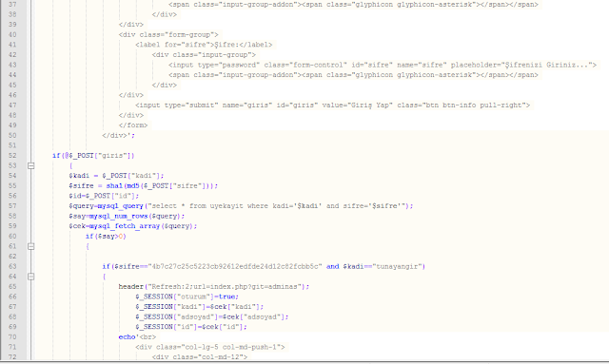This screenshot has width=609, height=364.
Task: Click the "</div>';" line
Action: tap(118, 136)
